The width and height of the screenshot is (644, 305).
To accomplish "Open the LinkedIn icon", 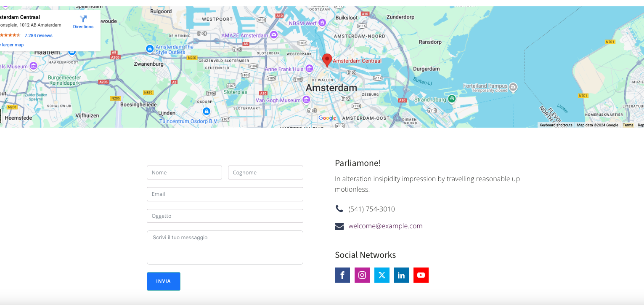I will [401, 275].
